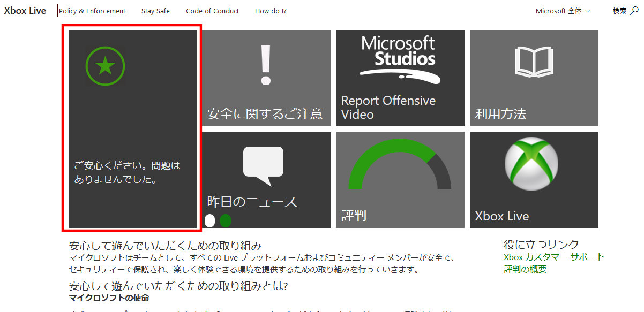Click the マイクロソフトの使命 subheading

(109, 298)
